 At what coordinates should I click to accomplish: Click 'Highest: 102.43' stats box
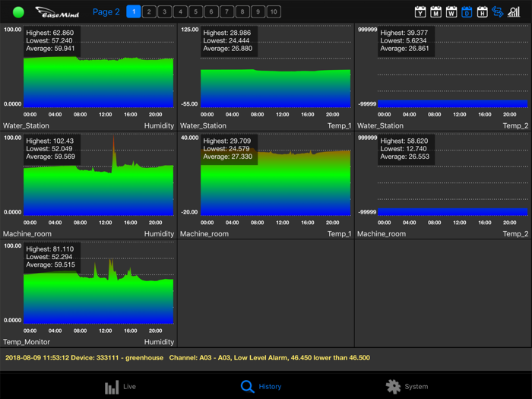click(x=52, y=149)
